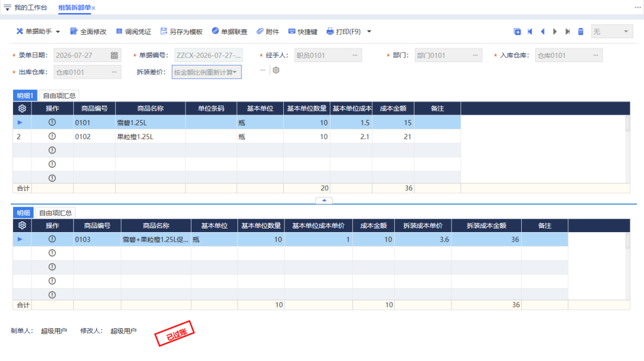Click the 单据编号 input field
Viewport: 644px width, 361px height.
208,55
